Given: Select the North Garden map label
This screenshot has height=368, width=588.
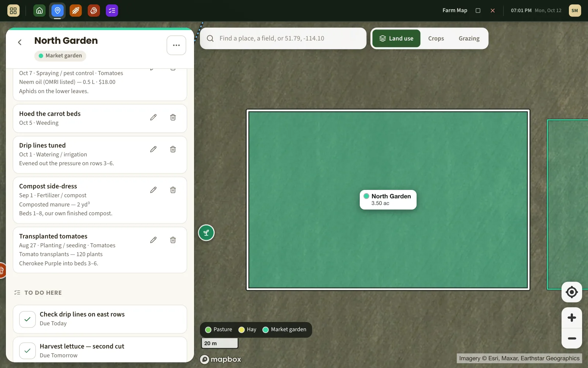Looking at the screenshot, I should click(x=388, y=200).
